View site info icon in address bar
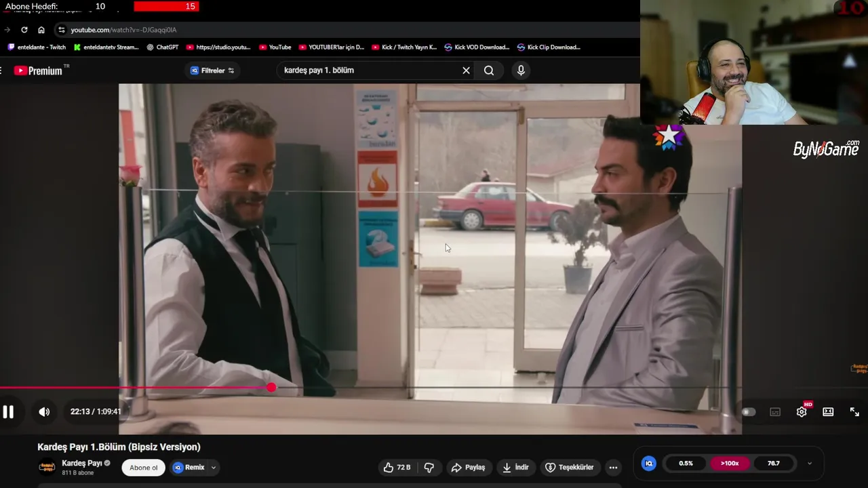Screen dimensions: 868x488 tap(62, 30)
